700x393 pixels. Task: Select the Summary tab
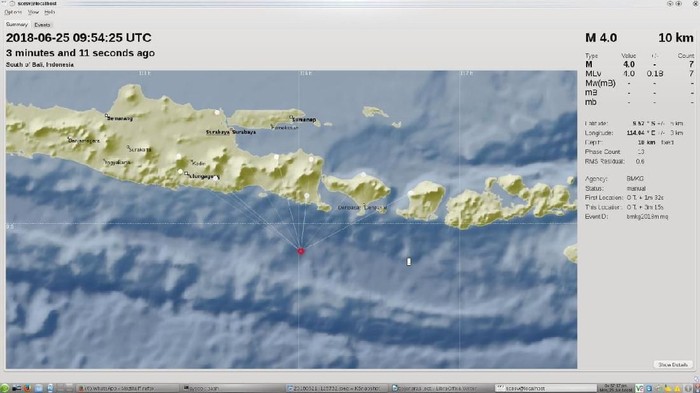point(17,24)
